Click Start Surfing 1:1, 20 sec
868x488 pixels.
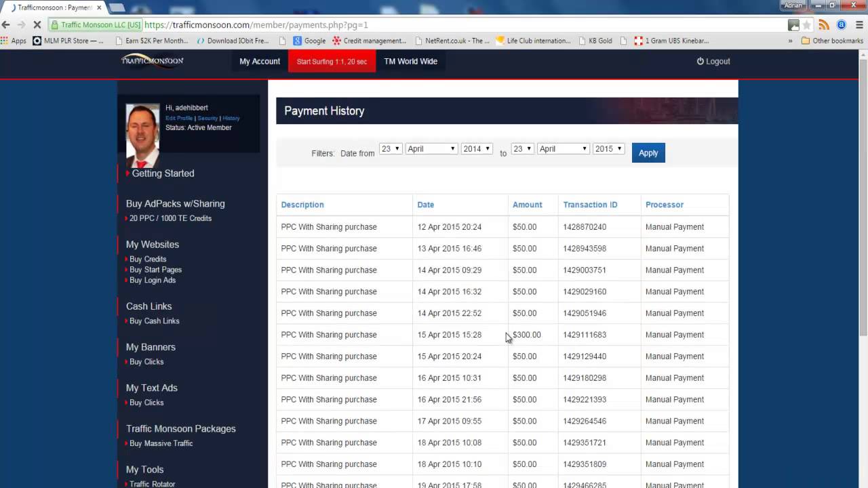click(x=332, y=61)
